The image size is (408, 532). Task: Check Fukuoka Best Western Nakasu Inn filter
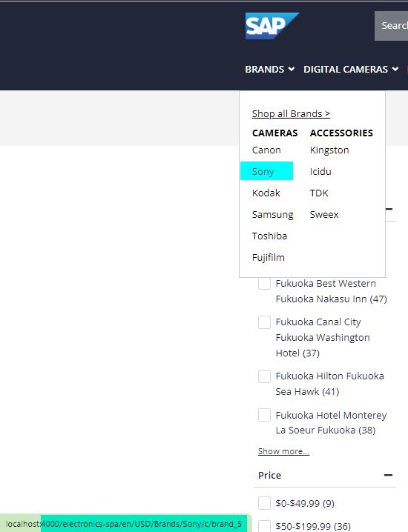264,283
